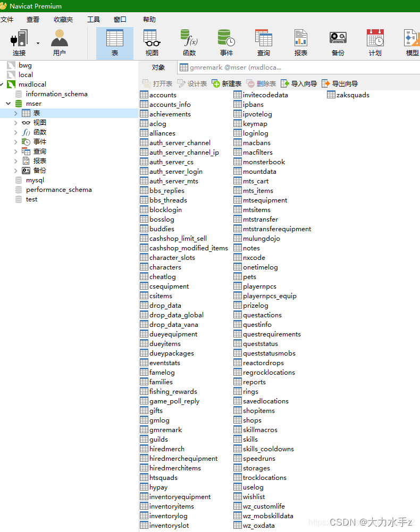Select the Query (查询) toolbar icon
420x532 pixels.
coord(264,43)
